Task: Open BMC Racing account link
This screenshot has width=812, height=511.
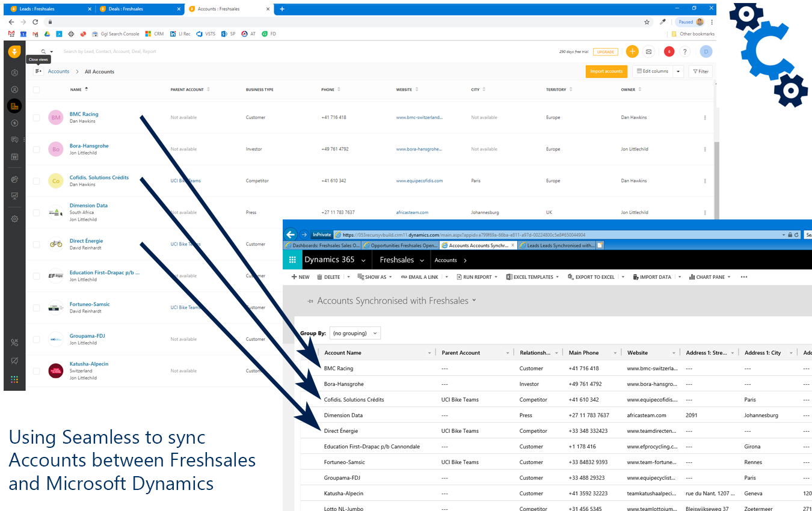Action: coord(84,114)
